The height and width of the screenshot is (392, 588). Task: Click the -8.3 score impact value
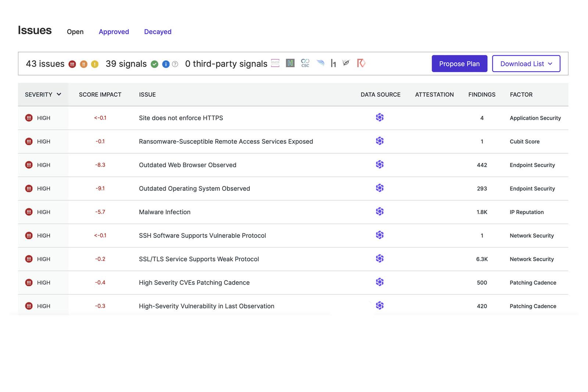pyautogui.click(x=100, y=165)
